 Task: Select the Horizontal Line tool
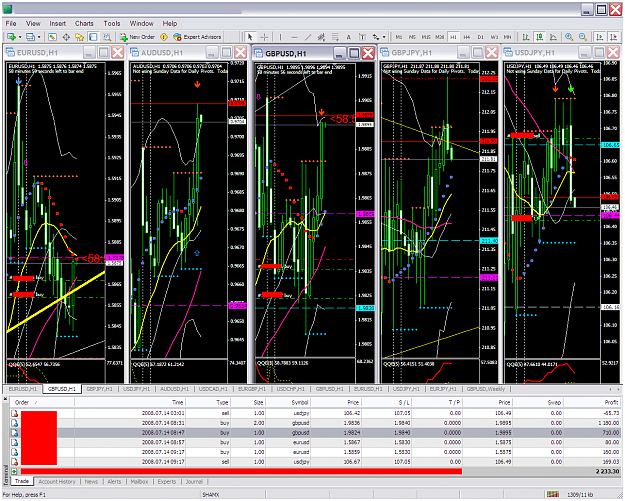(x=294, y=37)
